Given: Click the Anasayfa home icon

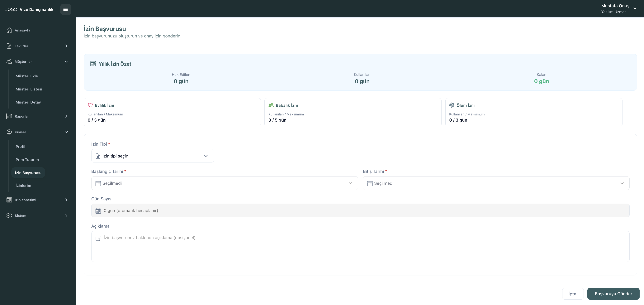Looking at the screenshot, I should pyautogui.click(x=9, y=30).
